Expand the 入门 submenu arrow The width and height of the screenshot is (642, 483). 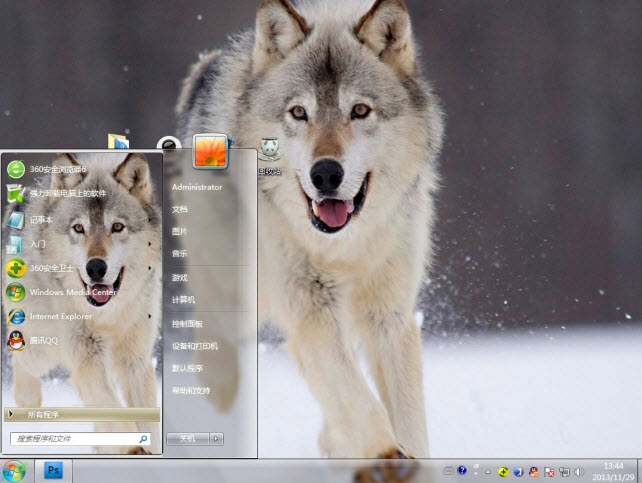tap(150, 244)
